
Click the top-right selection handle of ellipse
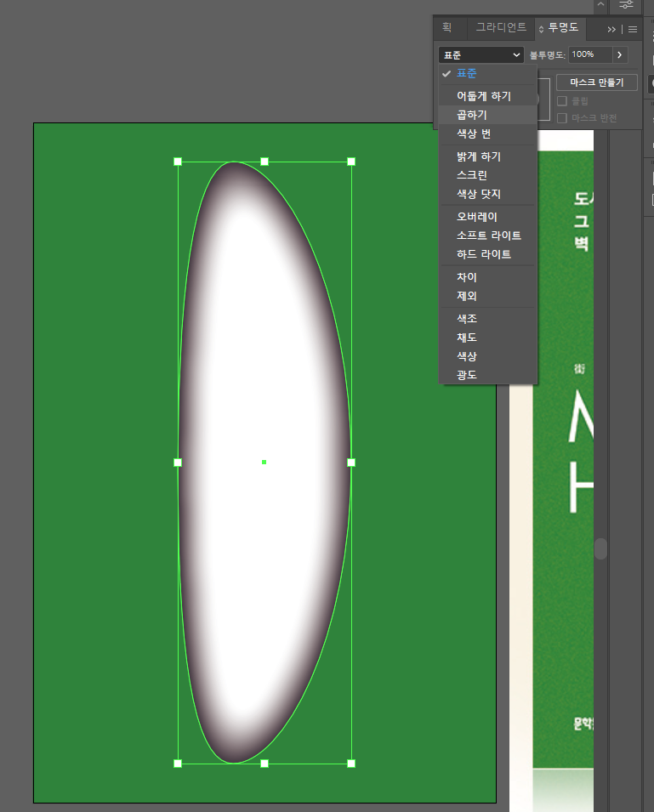[x=351, y=162]
